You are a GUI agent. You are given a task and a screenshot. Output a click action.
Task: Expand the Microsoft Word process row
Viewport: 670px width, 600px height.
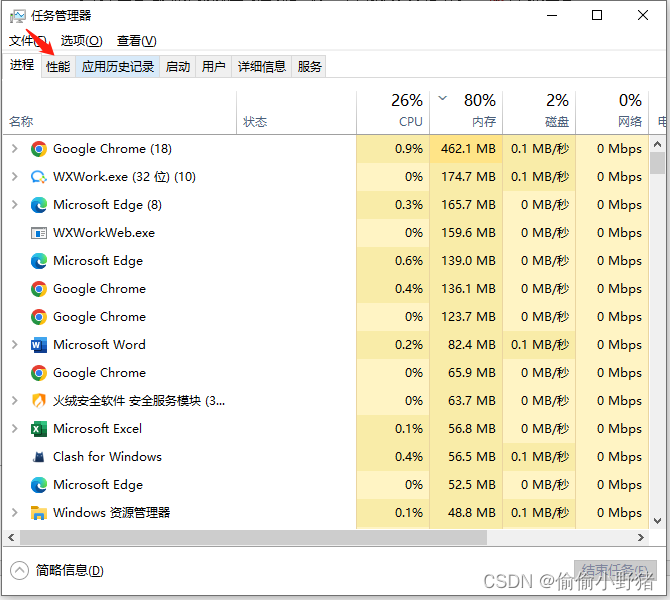pyautogui.click(x=15, y=344)
